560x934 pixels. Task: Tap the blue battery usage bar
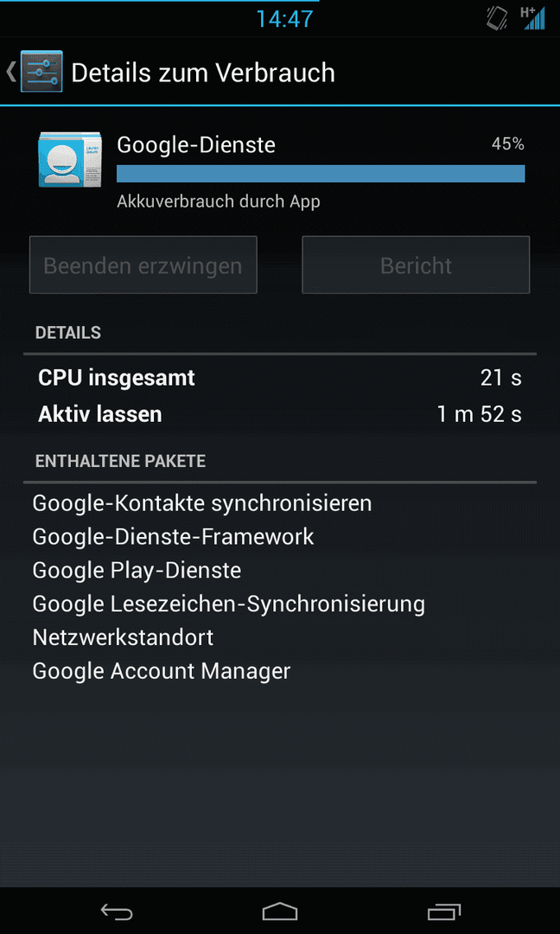(321, 173)
